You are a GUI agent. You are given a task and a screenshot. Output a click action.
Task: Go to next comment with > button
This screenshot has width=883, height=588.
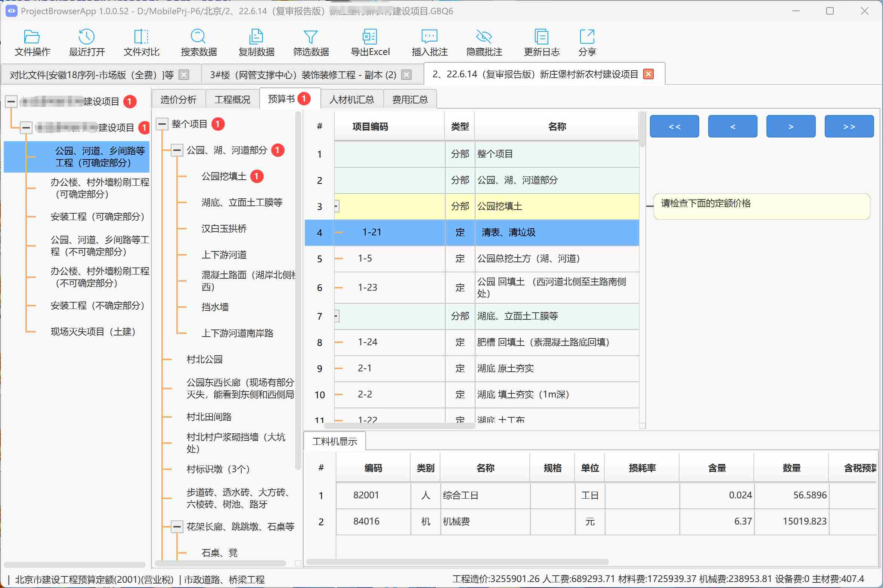pyautogui.click(x=791, y=126)
